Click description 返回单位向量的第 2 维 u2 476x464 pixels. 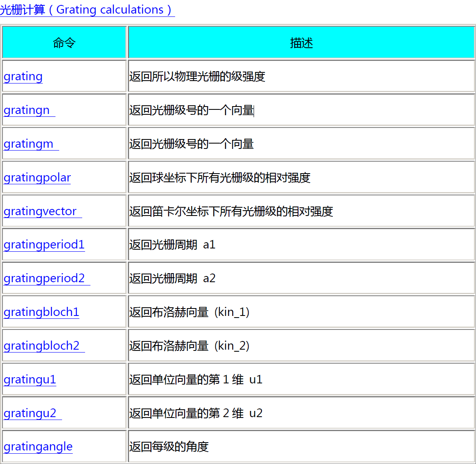tap(196, 413)
